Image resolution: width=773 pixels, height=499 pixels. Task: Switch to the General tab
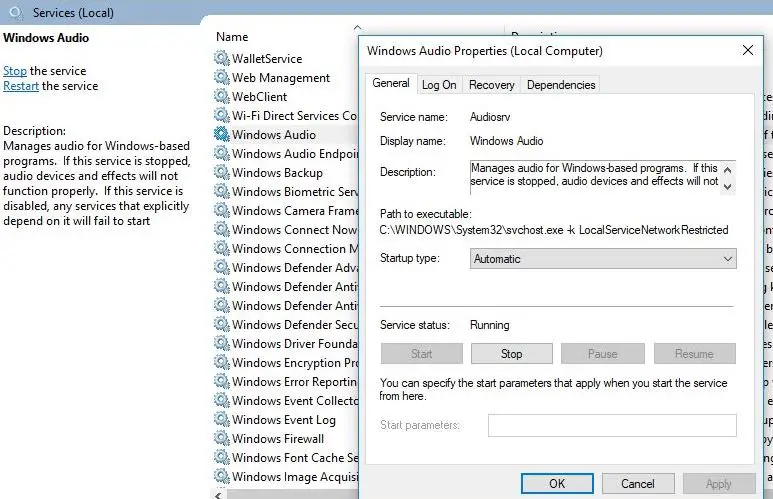(x=391, y=83)
